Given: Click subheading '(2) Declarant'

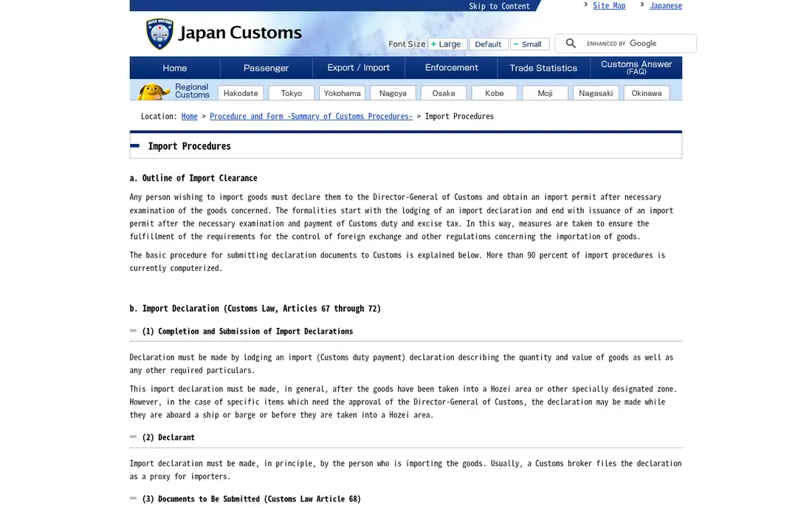Looking at the screenshot, I should pos(168,438).
